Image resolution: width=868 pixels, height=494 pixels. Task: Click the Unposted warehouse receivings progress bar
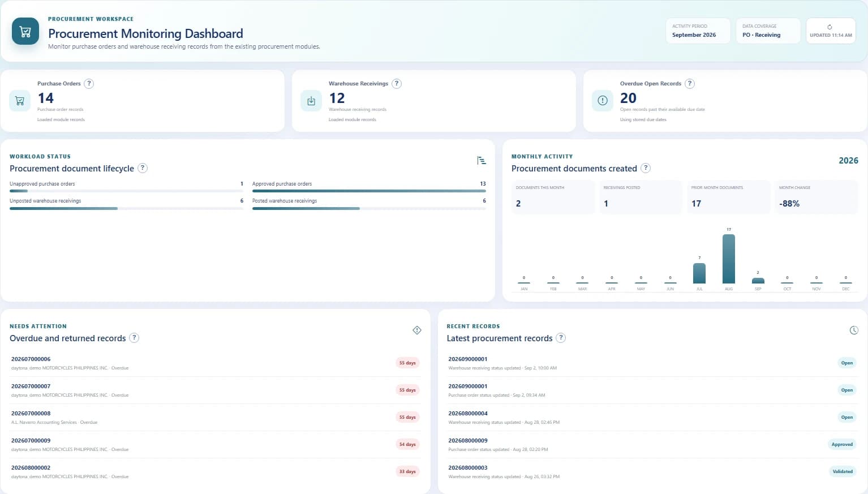126,208
